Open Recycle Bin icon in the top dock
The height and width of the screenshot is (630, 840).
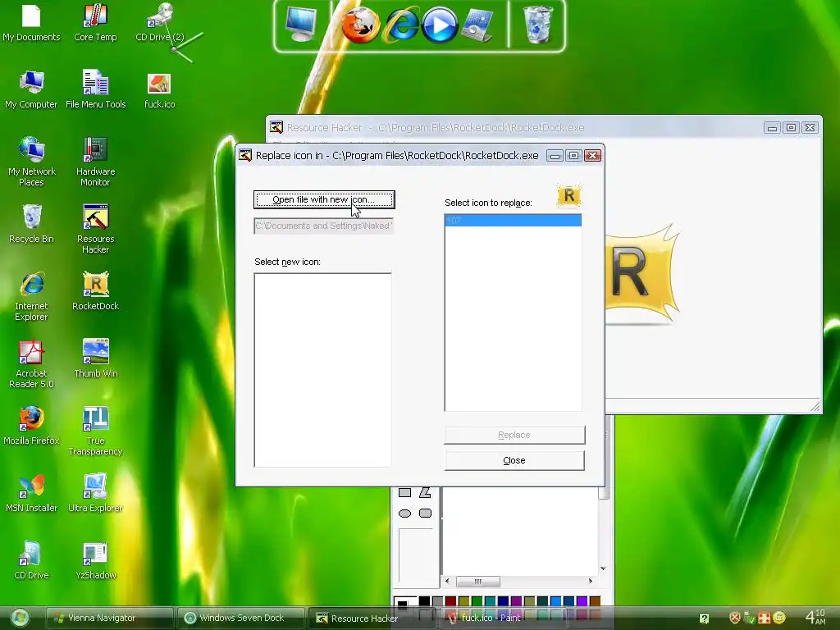click(x=537, y=25)
